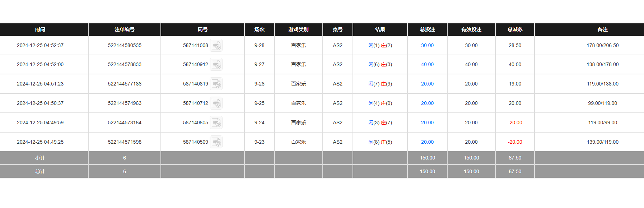This screenshot has width=644, height=208.
Task: Click replay icon beside round 587140605
Action: point(216,123)
